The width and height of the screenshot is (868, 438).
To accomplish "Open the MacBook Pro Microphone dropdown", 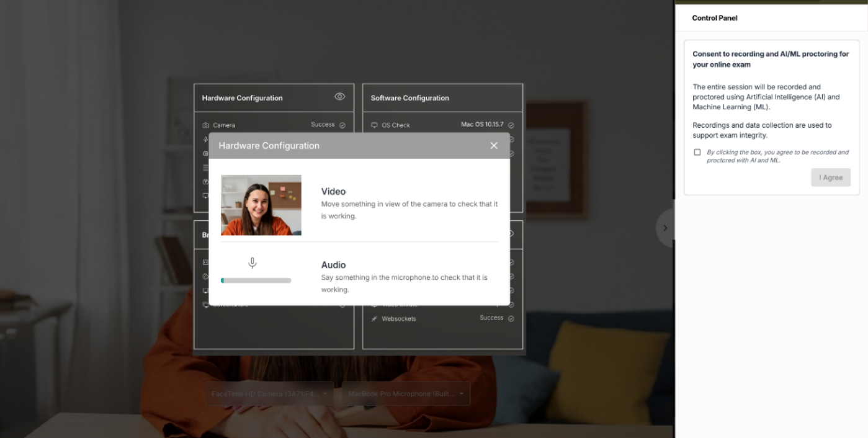I will coord(406,394).
